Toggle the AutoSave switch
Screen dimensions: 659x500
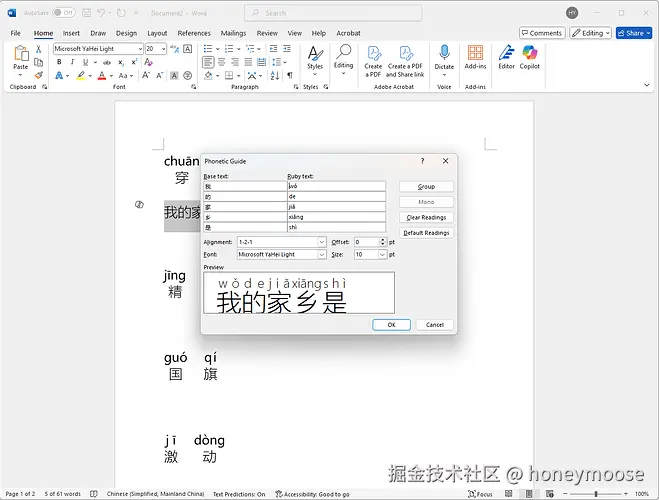click(x=64, y=13)
